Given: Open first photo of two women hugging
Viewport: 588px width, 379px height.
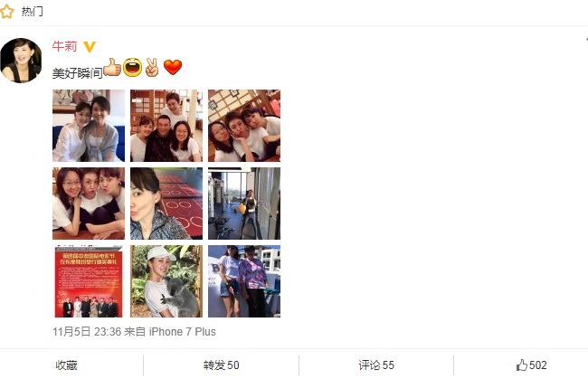Looking at the screenshot, I should pos(89,126).
